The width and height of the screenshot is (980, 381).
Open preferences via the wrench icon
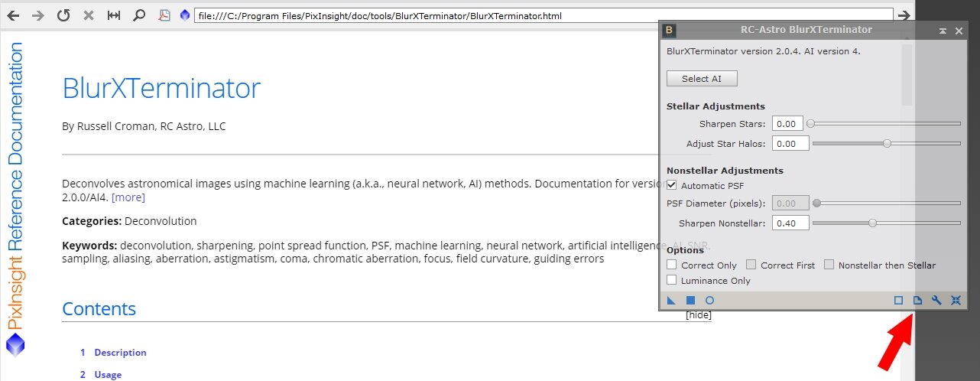(936, 301)
